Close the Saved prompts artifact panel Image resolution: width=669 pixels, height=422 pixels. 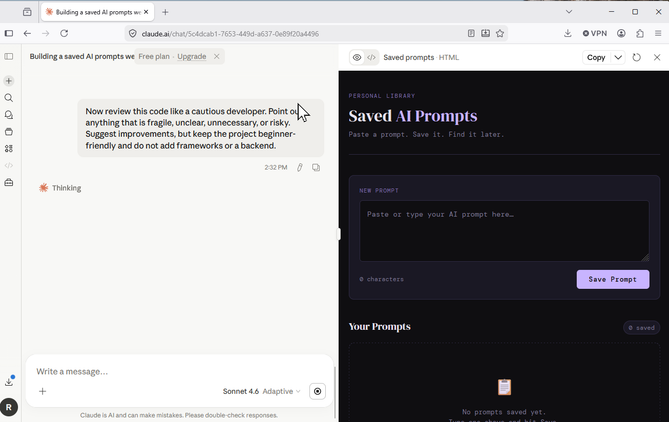[x=657, y=57]
